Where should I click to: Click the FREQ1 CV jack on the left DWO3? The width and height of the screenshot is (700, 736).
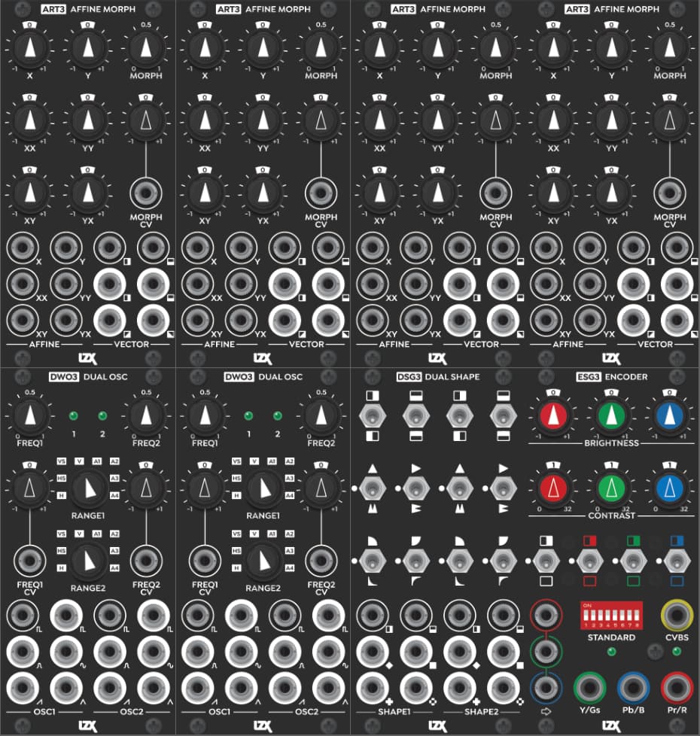pyautogui.click(x=29, y=561)
